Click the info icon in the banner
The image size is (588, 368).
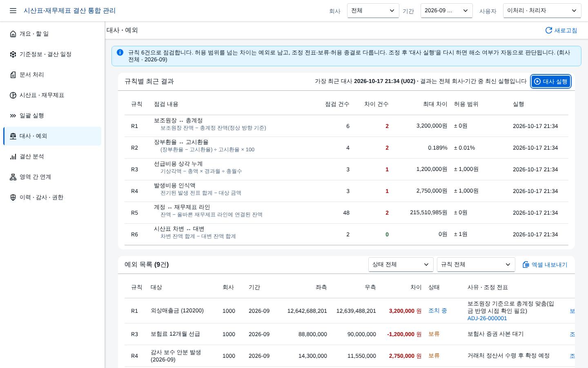coord(120,52)
